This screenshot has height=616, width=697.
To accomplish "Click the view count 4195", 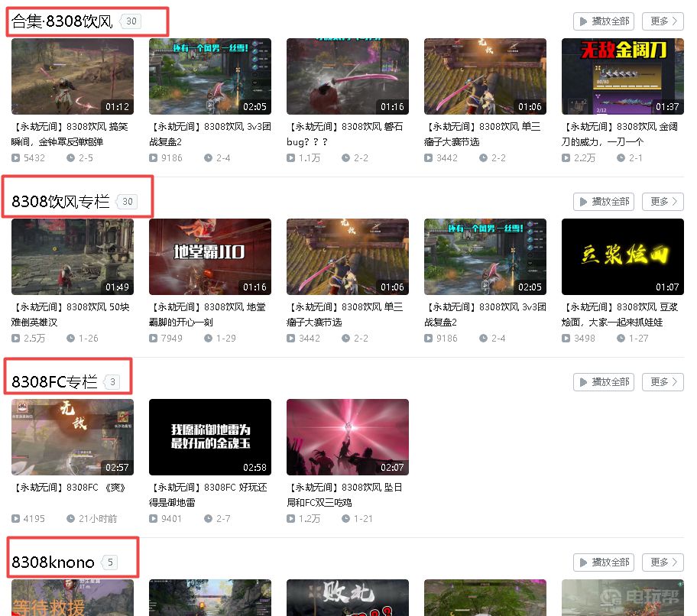I will pos(34,519).
